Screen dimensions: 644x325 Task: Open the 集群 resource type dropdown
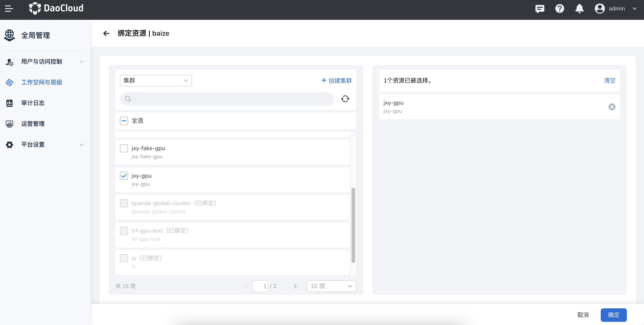click(156, 80)
